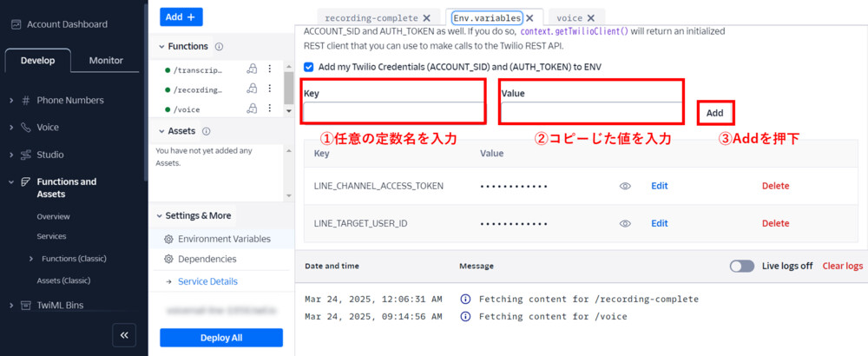Change visibility lock icon for /transcrip function
The image size is (868, 356).
(x=253, y=69)
